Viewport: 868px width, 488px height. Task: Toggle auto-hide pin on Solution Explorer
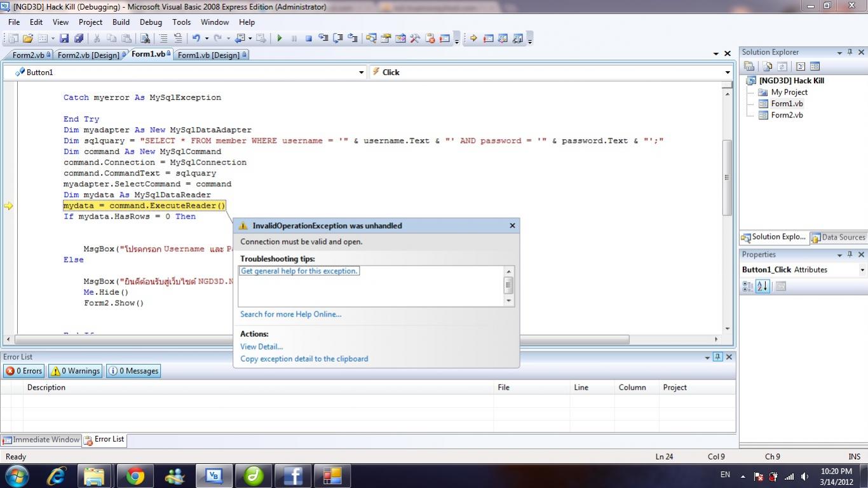click(851, 52)
